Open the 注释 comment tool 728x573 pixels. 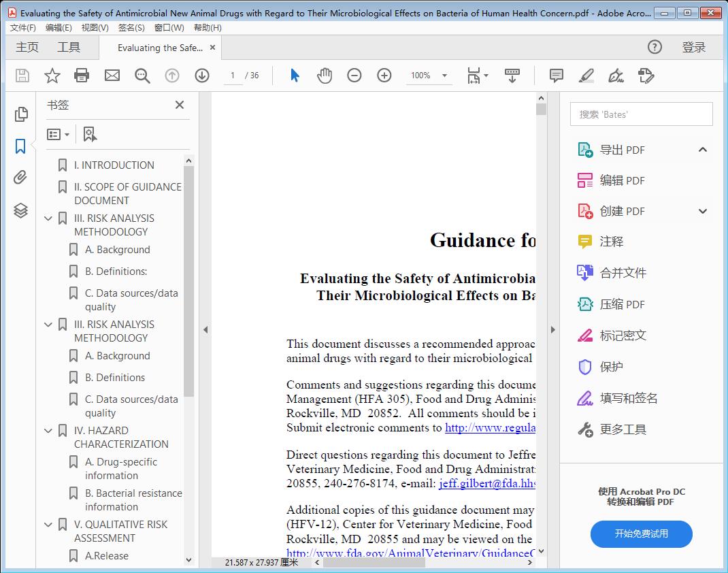pos(600,242)
